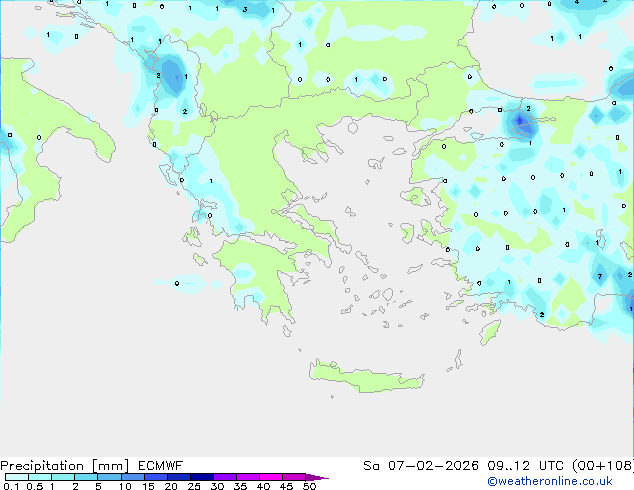634x490 pixels.
Task: Click the "Precipitation" title text
Action: (x=42, y=466)
